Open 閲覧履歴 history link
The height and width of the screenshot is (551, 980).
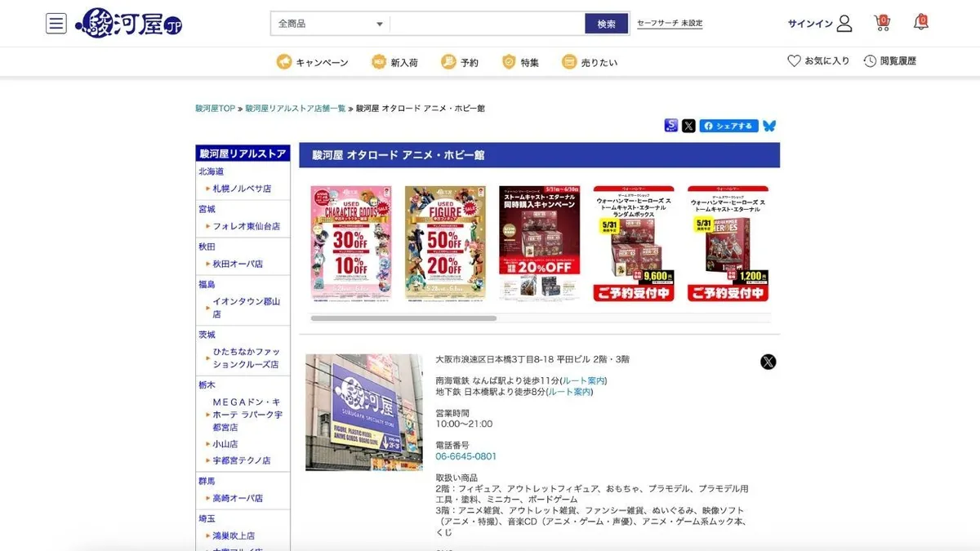pos(898,61)
